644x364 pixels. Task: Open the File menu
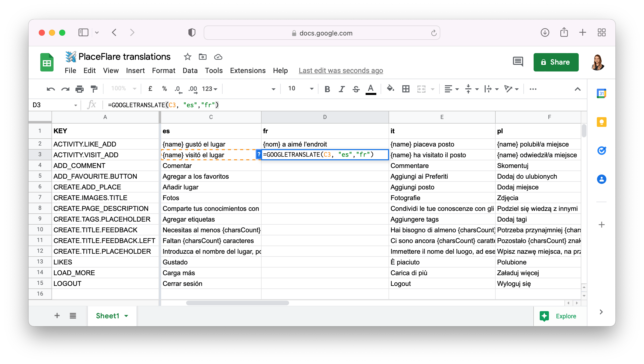[x=70, y=70]
